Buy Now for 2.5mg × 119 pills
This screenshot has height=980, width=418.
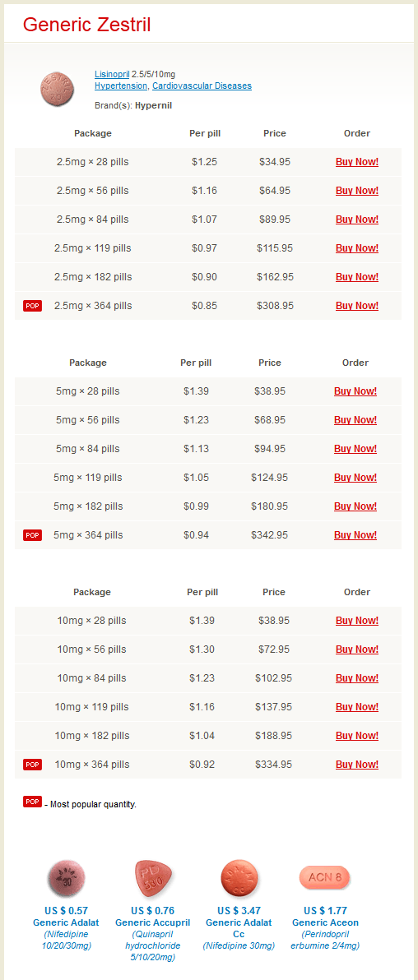click(356, 248)
